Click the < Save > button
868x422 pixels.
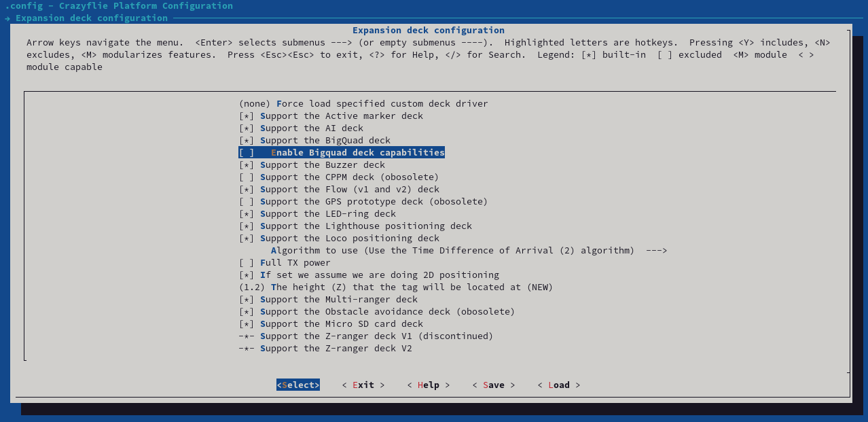click(494, 385)
